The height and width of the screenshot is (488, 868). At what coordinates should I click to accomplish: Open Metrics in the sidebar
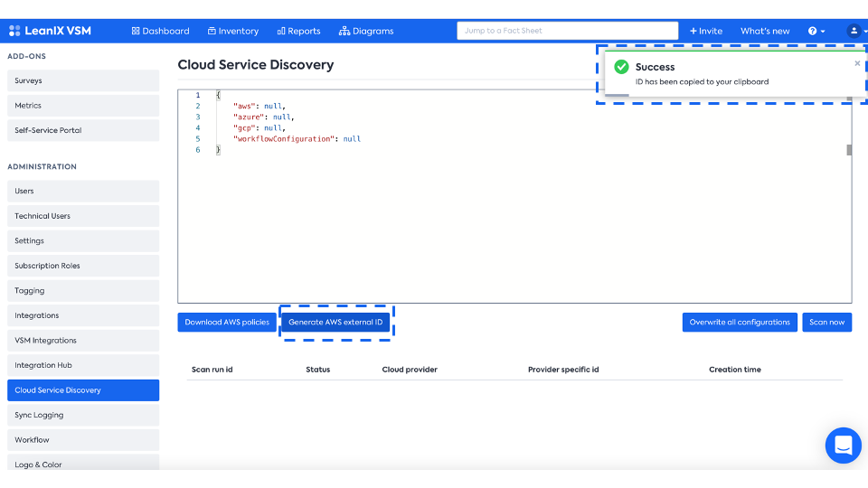coord(83,106)
